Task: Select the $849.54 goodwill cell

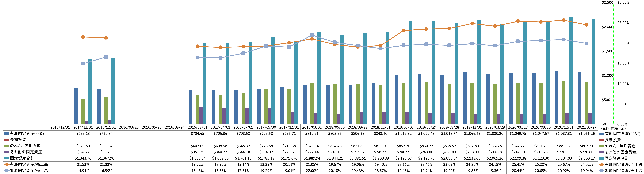Action: (312, 146)
